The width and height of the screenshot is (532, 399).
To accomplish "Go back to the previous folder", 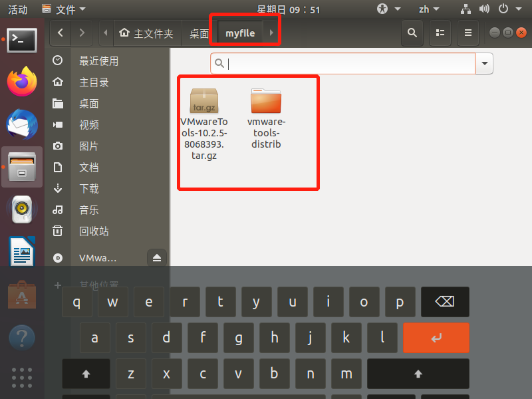I will pos(61,33).
